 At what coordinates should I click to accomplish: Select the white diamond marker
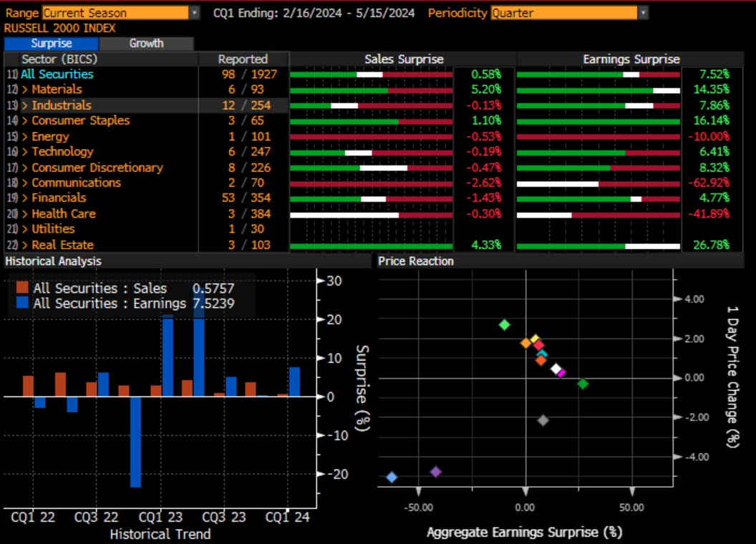[x=556, y=369]
